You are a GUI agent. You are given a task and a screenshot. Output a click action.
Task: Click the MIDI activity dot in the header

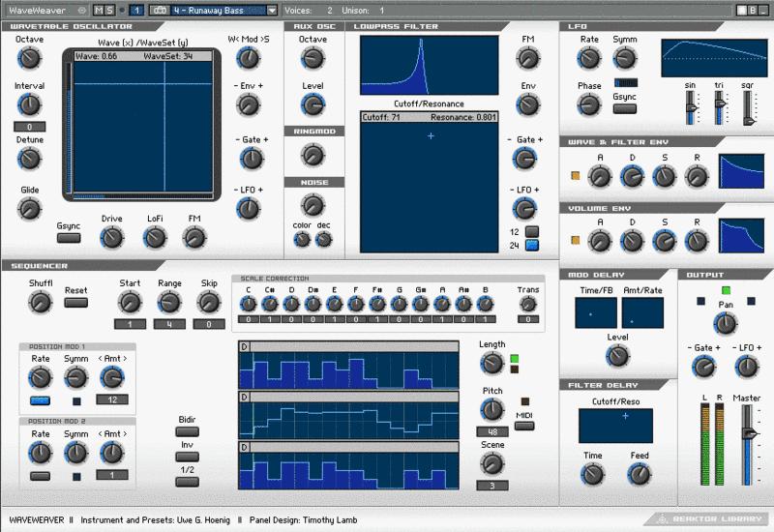pos(122,10)
